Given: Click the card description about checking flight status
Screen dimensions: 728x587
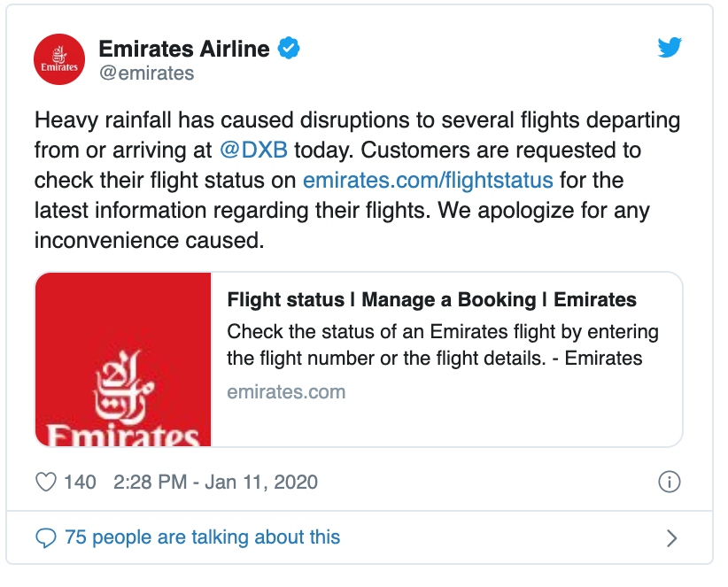Looking at the screenshot, I should click(442, 345).
